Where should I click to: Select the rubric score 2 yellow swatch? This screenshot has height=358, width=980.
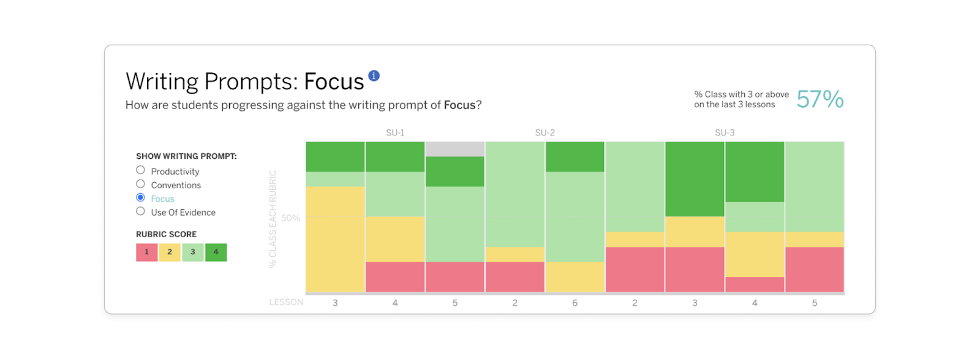pyautogui.click(x=169, y=252)
